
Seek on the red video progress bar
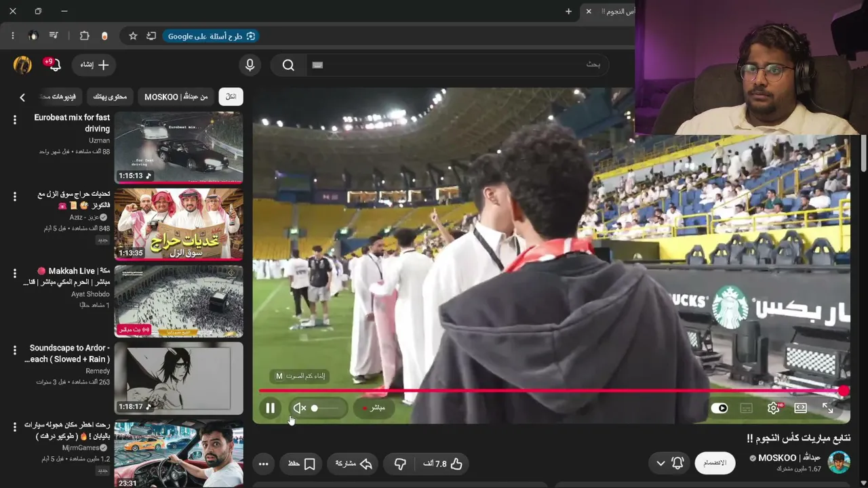click(551, 390)
